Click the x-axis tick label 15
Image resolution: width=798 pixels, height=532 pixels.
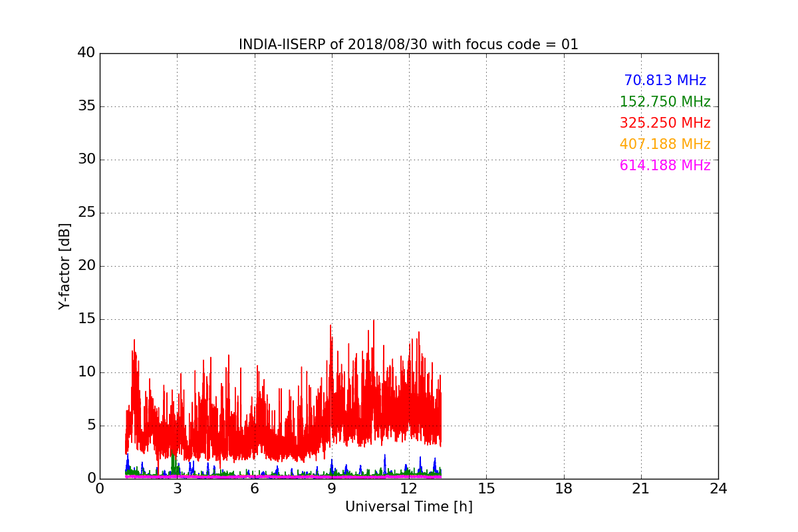486,489
